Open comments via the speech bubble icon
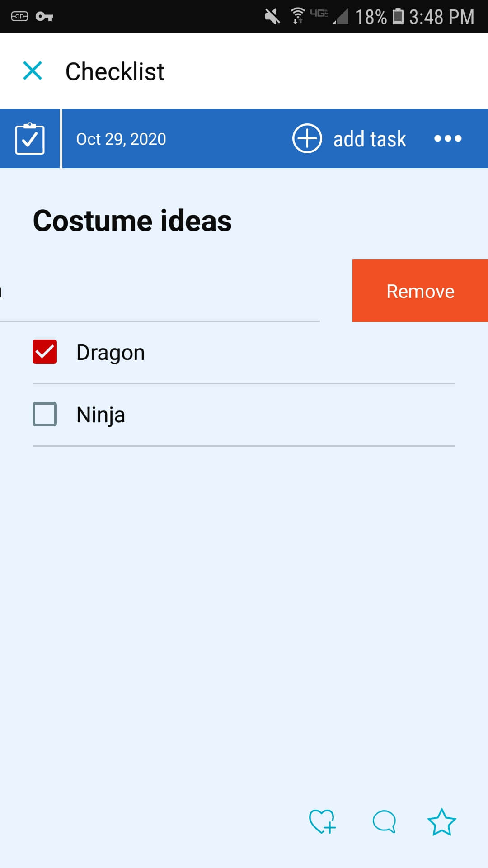The width and height of the screenshot is (488, 868). coord(384,821)
